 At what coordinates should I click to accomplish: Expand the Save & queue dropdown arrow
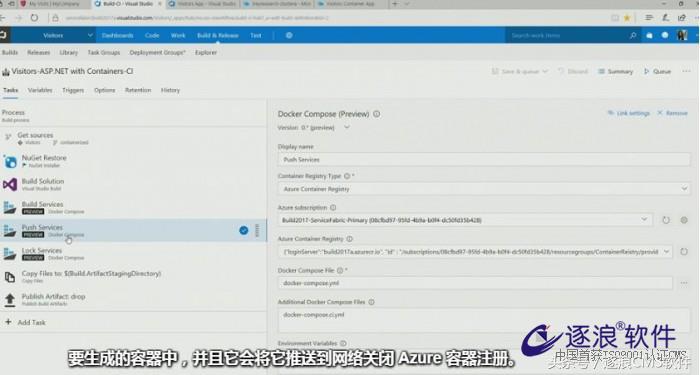point(545,71)
